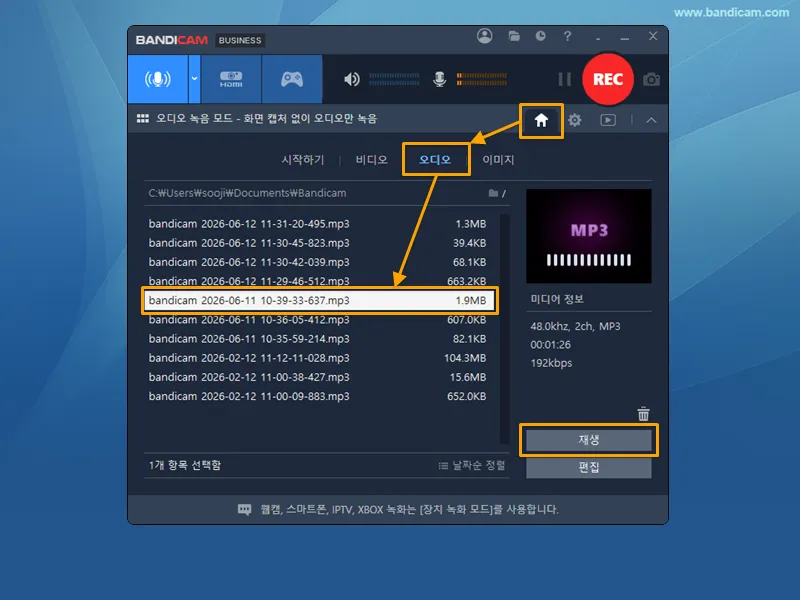Click the 104.3MB file size entry
Screen dimensions: 800x600
465,358
